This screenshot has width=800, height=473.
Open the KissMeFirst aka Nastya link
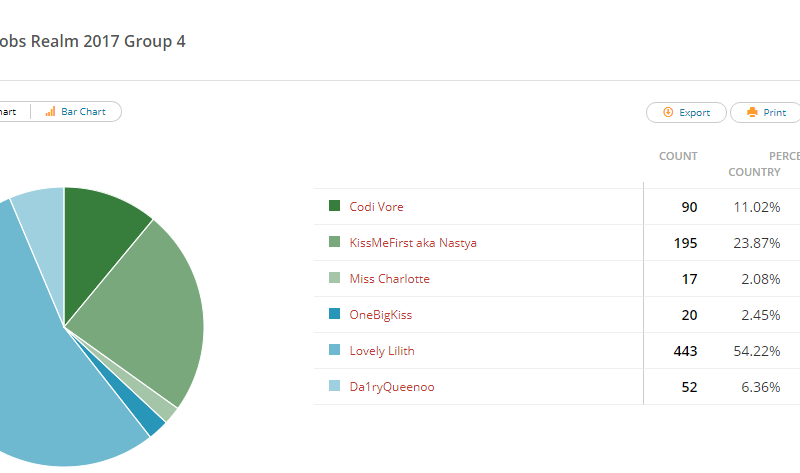coord(413,243)
